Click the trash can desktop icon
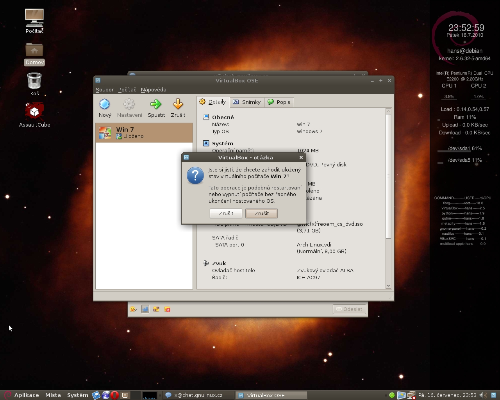The height and width of the screenshot is (400, 500). 34,81
